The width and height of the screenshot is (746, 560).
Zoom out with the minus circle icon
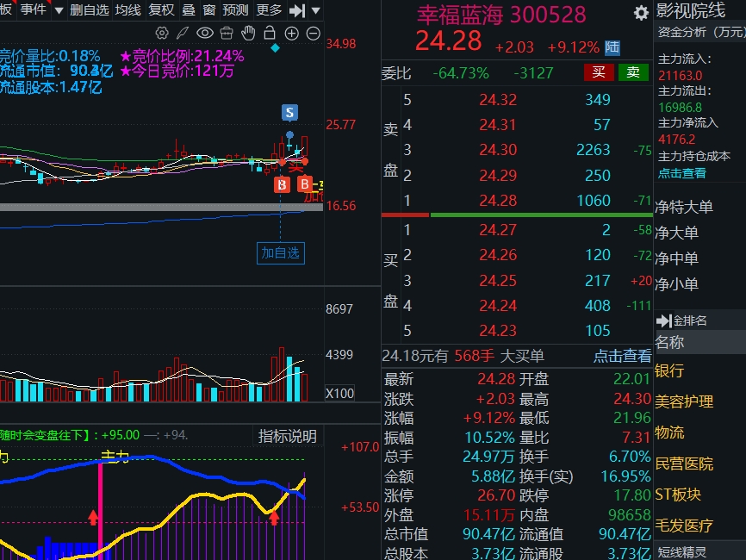[x=313, y=34]
